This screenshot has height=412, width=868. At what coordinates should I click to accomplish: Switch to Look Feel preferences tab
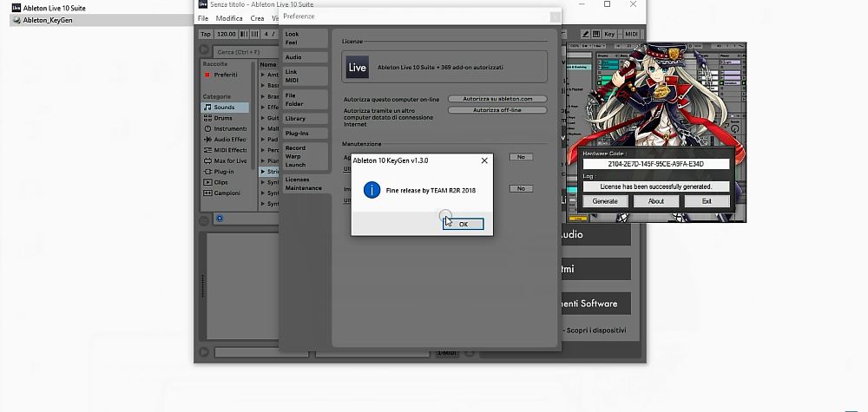(x=306, y=38)
